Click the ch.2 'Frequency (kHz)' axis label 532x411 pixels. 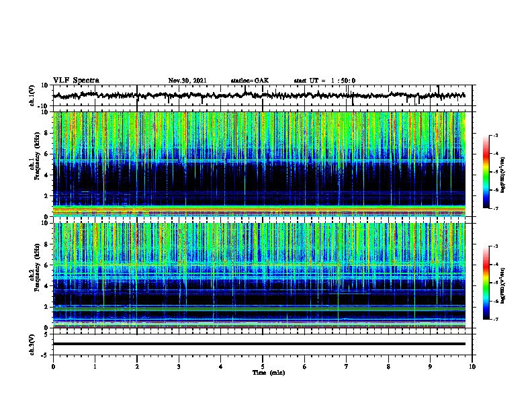click(x=36, y=267)
